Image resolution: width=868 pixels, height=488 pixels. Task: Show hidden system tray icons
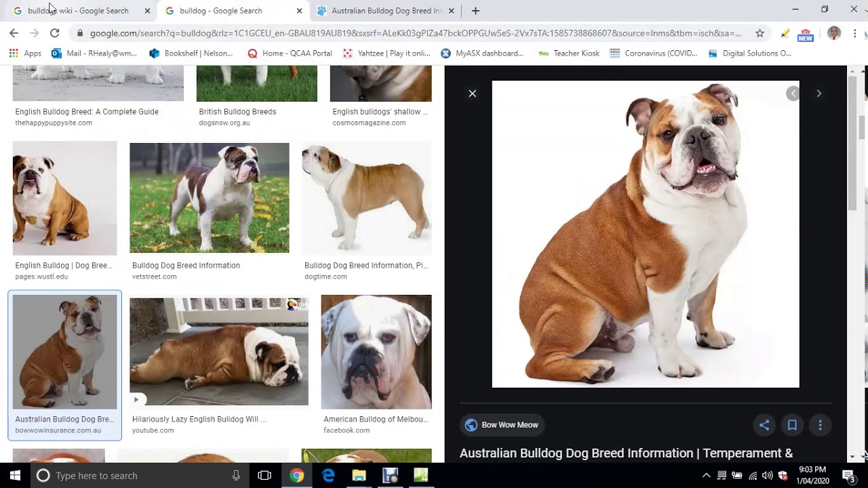pyautogui.click(x=706, y=476)
